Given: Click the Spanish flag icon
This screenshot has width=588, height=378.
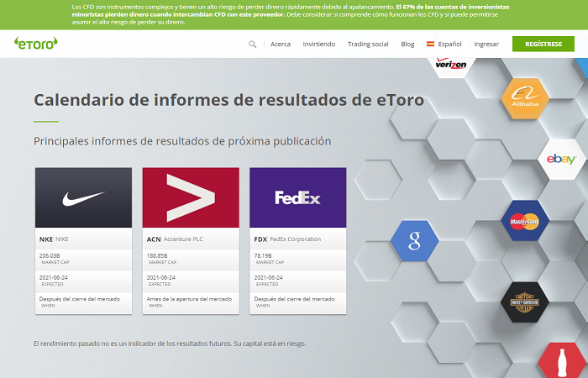Looking at the screenshot, I should (430, 44).
